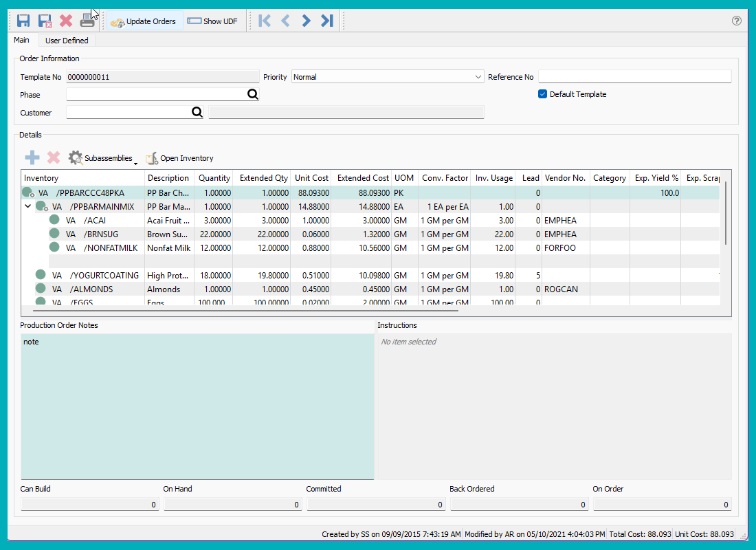Image resolution: width=756 pixels, height=550 pixels.
Task: Click the Committed field
Action: [375, 505]
